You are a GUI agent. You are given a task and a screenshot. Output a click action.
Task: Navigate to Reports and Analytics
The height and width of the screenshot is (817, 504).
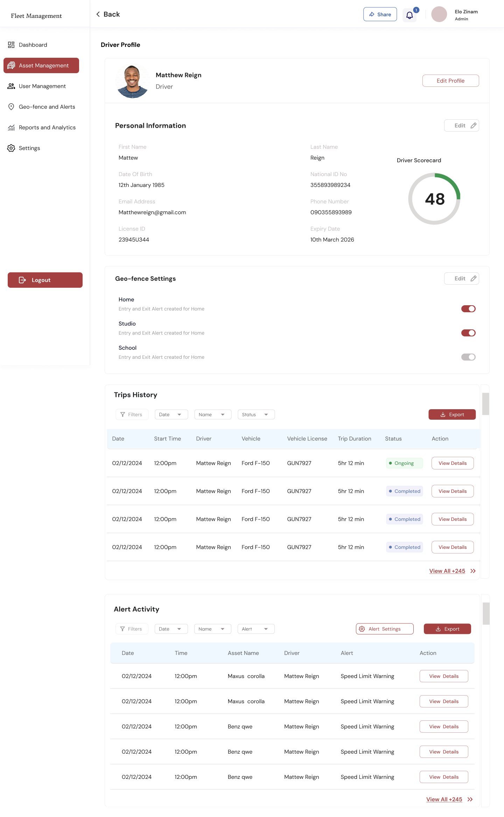[x=41, y=127]
